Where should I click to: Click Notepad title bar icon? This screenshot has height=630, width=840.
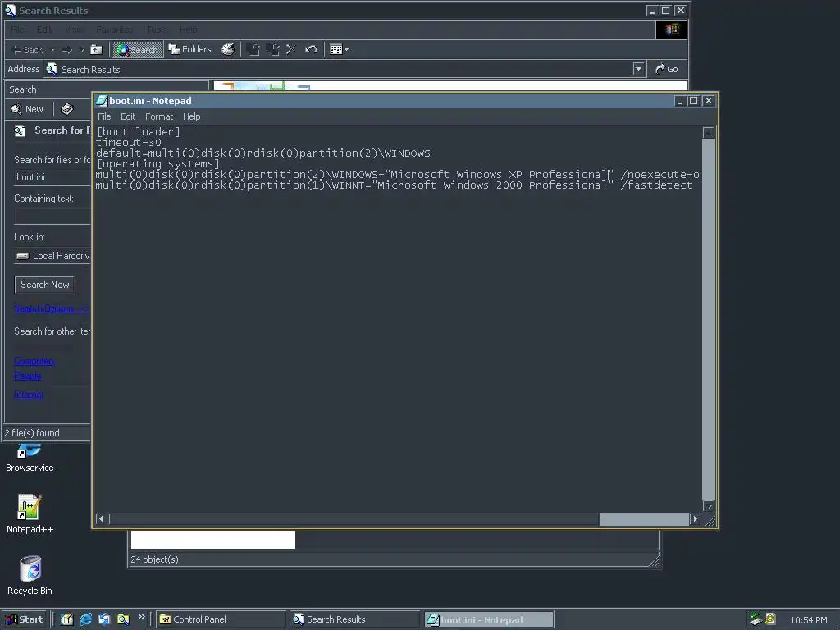[x=101, y=101]
